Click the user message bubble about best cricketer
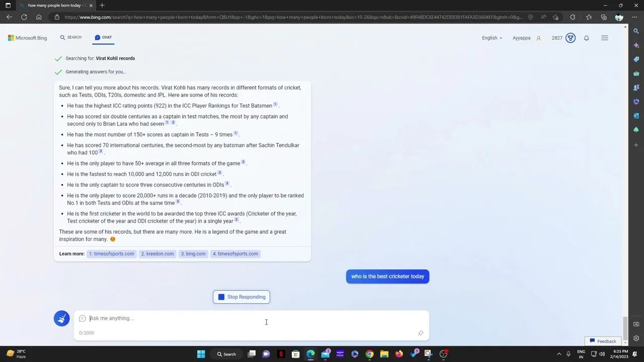The width and height of the screenshot is (644, 362). [x=387, y=277]
